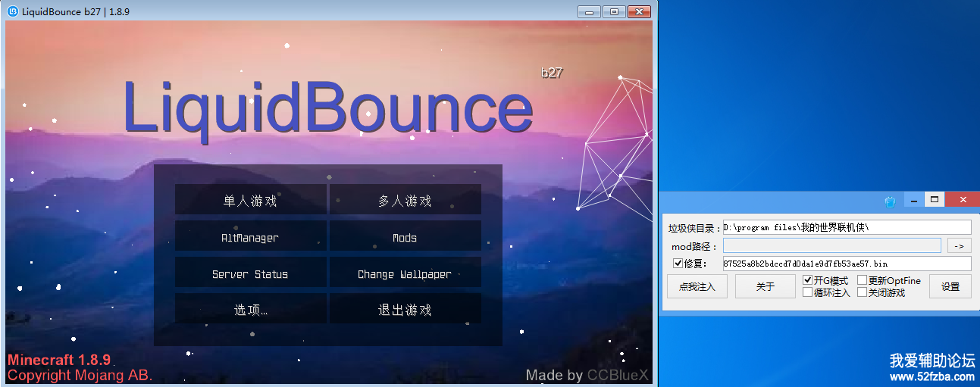The image size is (980, 387).
Task: Tick the 关闭游戏 checkbox
Action: (863, 292)
